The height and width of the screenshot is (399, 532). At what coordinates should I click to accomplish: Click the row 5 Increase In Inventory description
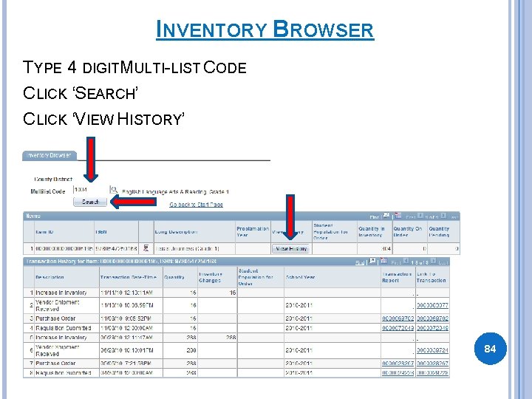(61, 338)
